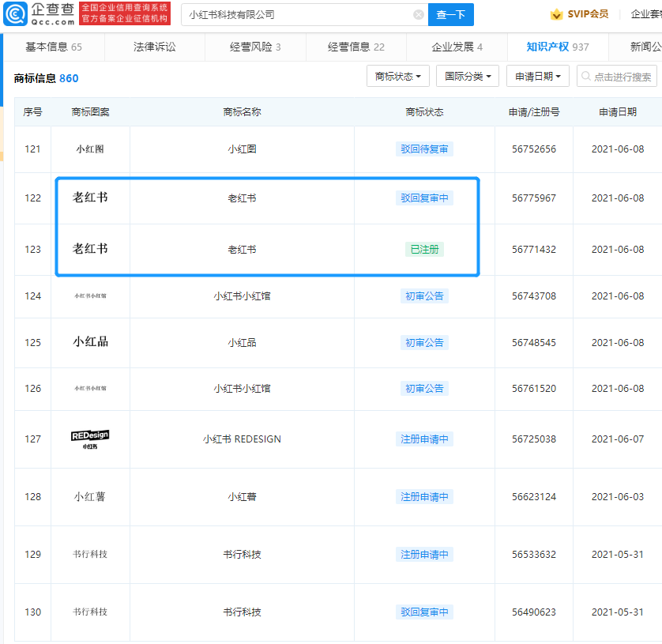Click the 小红薯 trademark image
The image size is (662, 644).
coord(89,496)
